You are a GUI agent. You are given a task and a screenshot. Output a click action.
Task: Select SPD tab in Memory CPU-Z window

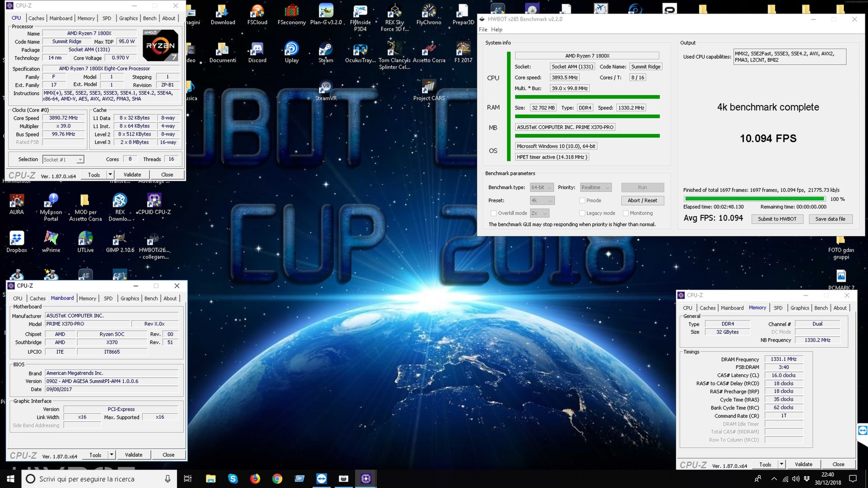778,308
